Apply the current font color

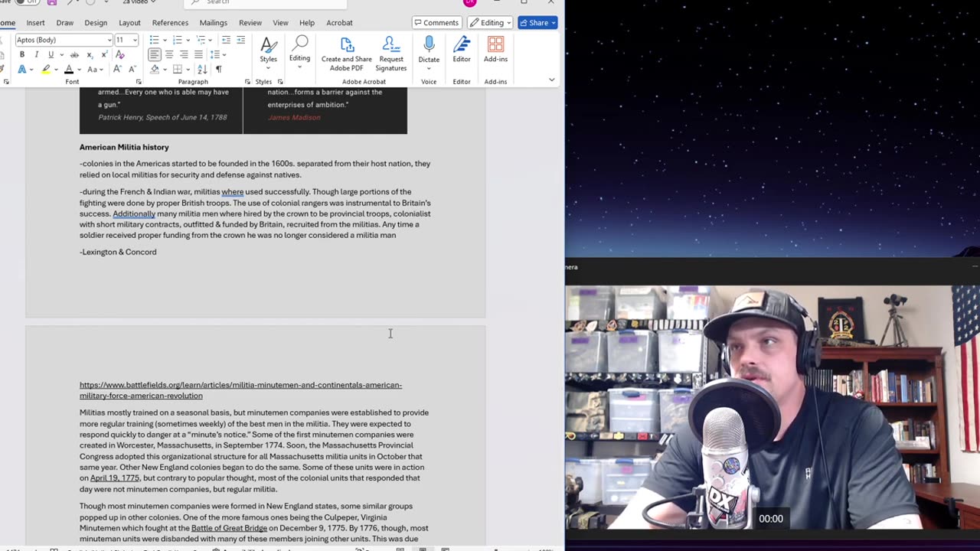pyautogui.click(x=69, y=69)
